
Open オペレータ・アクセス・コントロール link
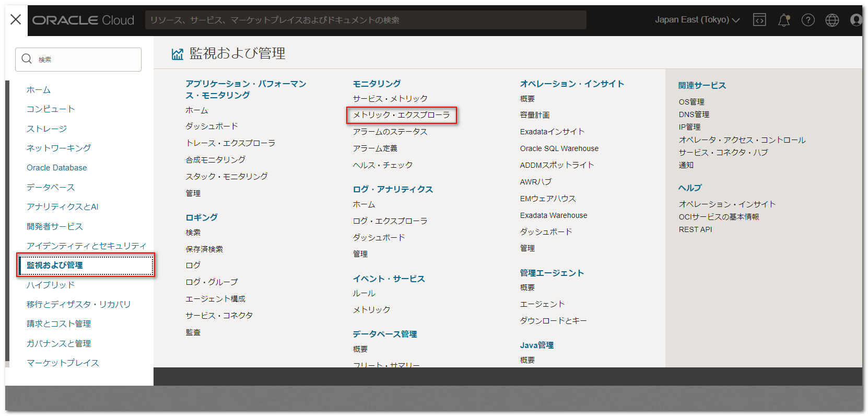742,140
